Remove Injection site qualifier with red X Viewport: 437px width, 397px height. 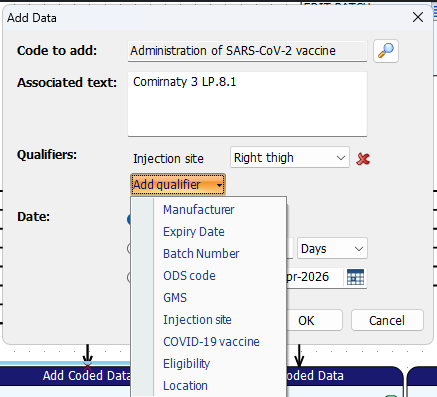(x=363, y=159)
